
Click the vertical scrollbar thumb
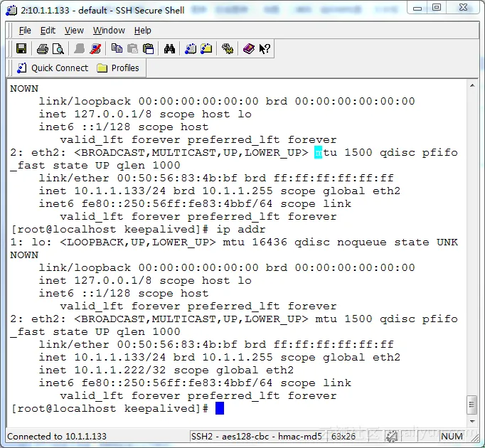click(x=472, y=405)
